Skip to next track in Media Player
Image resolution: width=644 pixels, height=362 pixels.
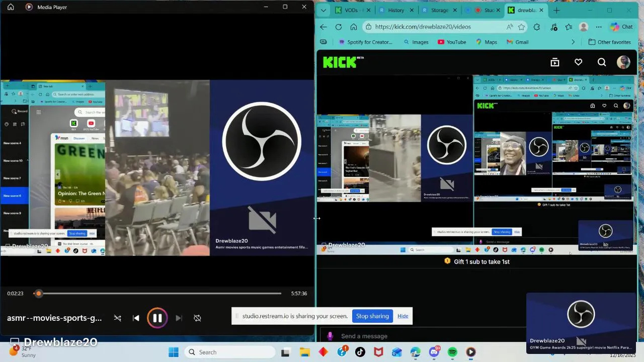coord(179,318)
